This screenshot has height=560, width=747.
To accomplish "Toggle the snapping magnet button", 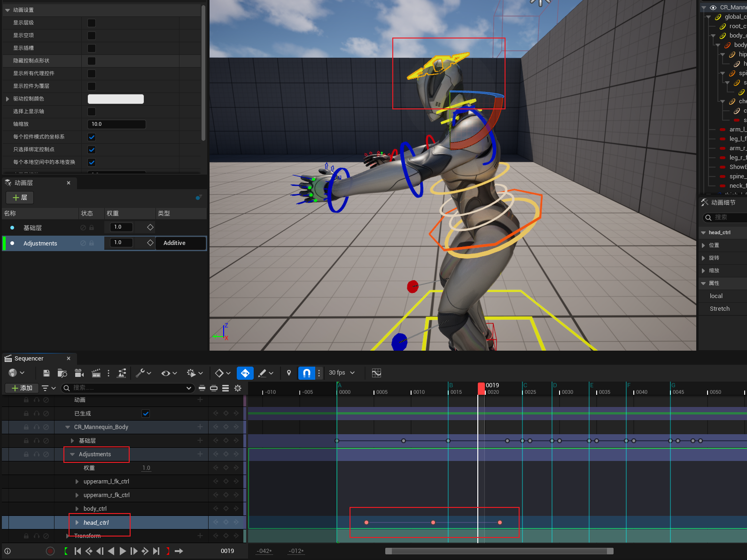I will (306, 373).
